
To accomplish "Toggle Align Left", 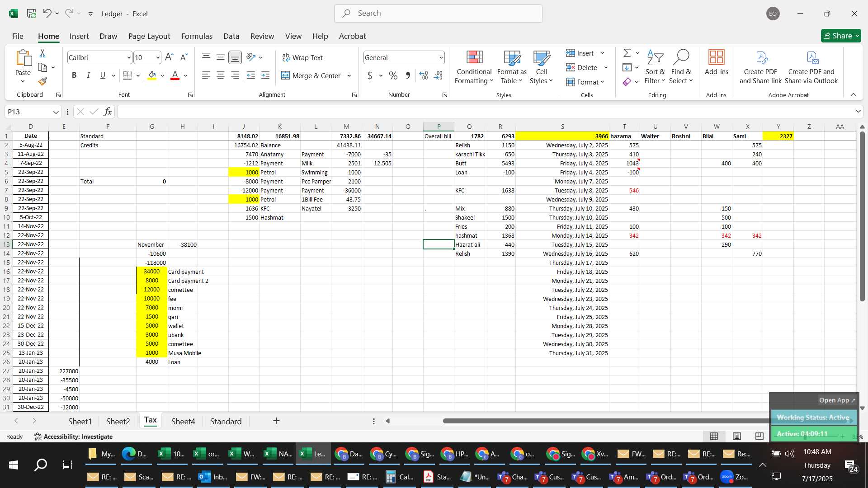I will click(206, 75).
